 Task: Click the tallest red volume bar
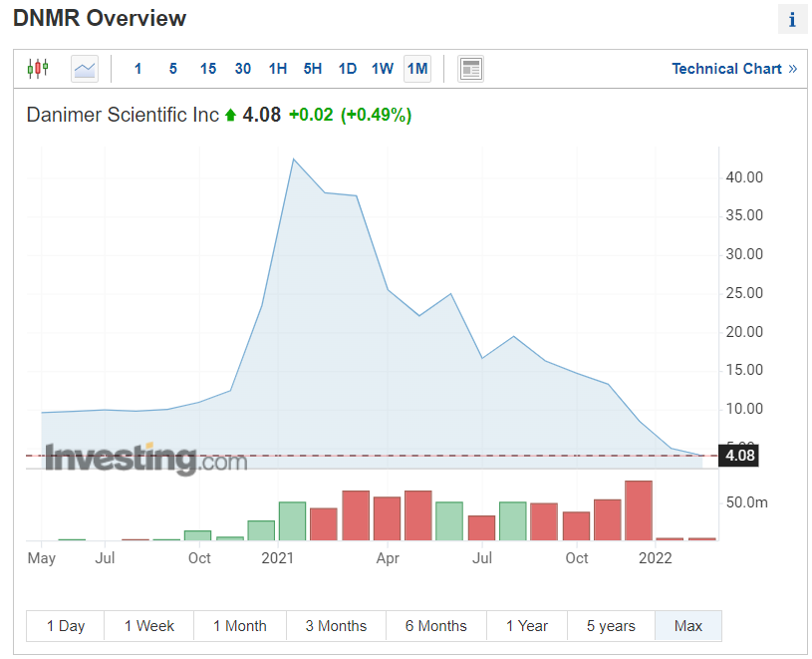click(x=639, y=510)
